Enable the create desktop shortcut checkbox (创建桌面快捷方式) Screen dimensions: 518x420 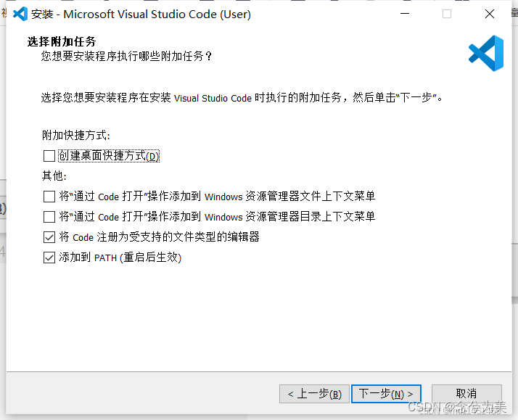click(x=49, y=156)
